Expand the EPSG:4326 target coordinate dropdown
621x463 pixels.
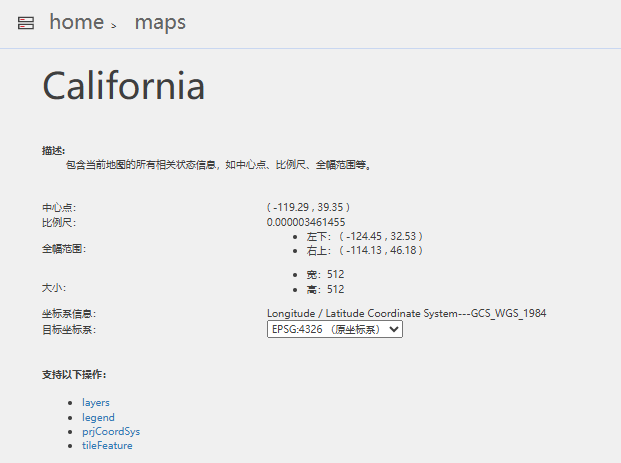tap(335, 329)
